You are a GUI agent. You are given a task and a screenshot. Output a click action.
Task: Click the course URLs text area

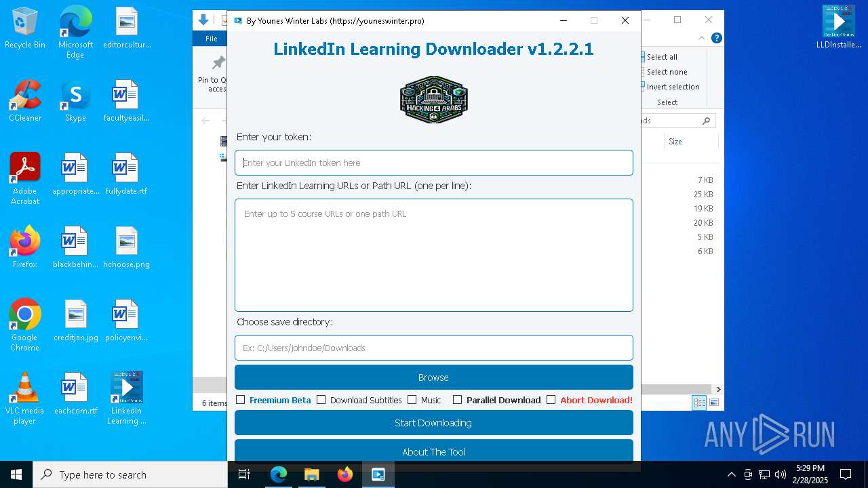(434, 255)
